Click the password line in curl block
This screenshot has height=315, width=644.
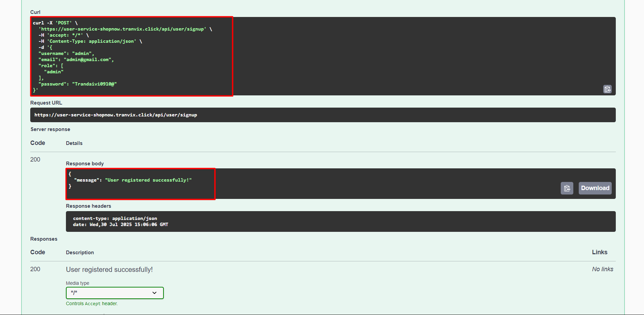(x=77, y=84)
